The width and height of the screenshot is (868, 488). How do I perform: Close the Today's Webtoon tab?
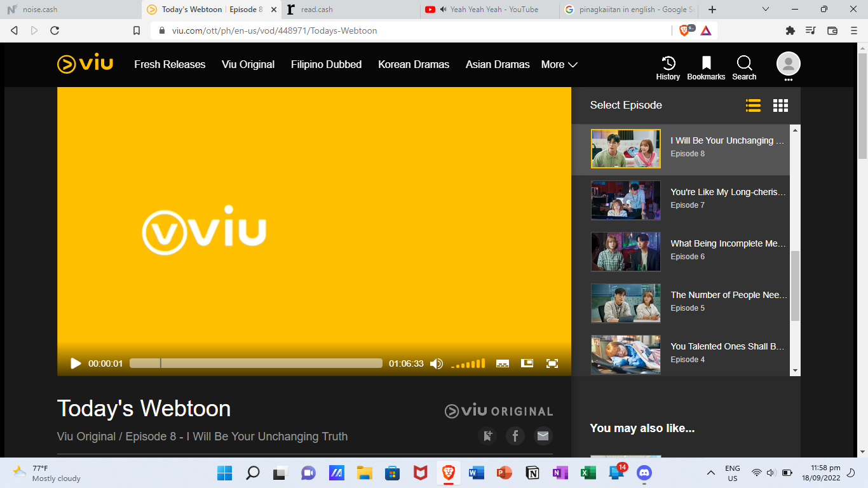click(x=274, y=10)
